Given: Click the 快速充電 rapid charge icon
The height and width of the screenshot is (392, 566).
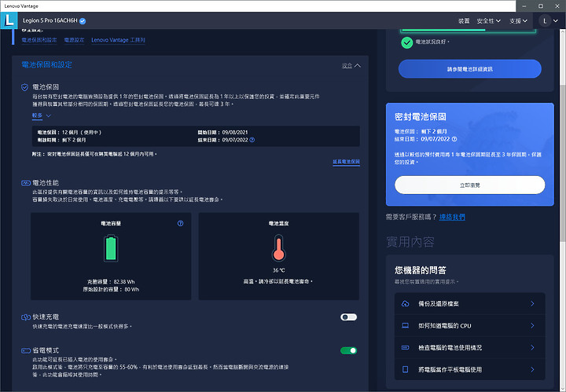Looking at the screenshot, I should point(26,317).
